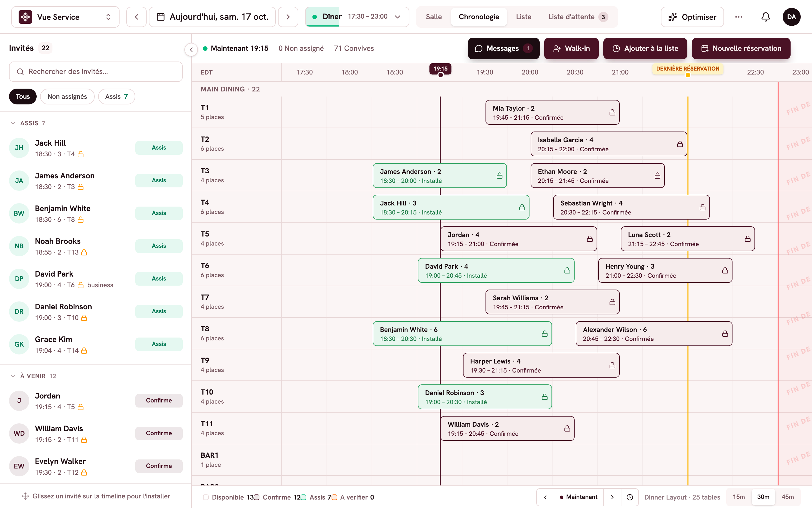The image size is (812, 508).
Task: Go to previous day arrow
Action: tap(136, 17)
